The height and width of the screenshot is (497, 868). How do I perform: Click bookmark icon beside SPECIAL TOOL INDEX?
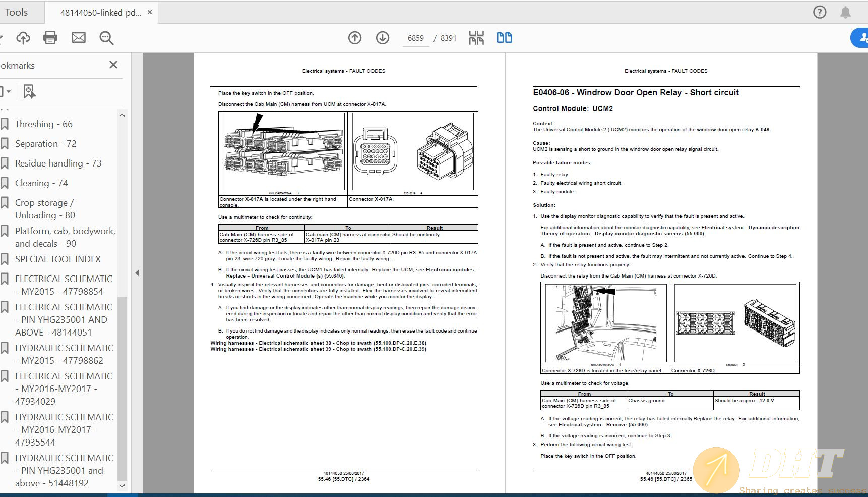pyautogui.click(x=5, y=259)
